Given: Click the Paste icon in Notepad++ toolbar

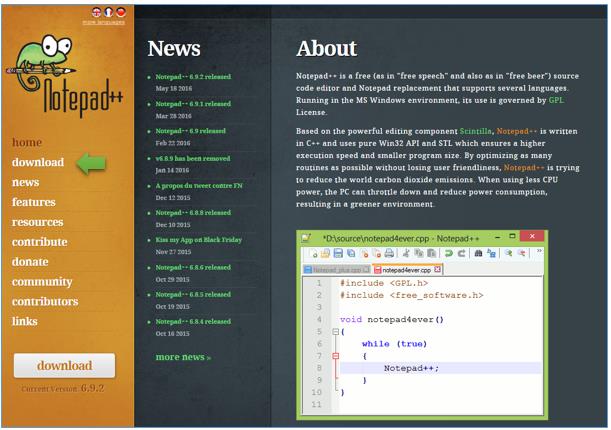Looking at the screenshot, I should (431, 254).
